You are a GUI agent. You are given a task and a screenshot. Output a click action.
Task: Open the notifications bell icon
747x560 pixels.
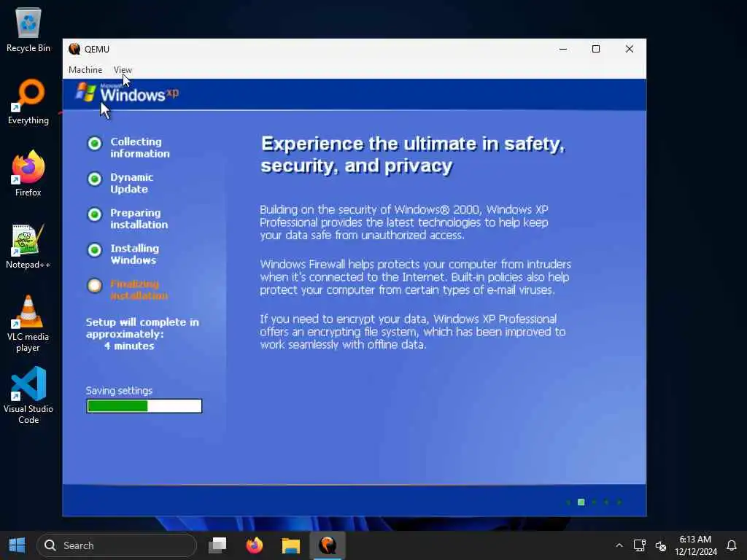(732, 545)
